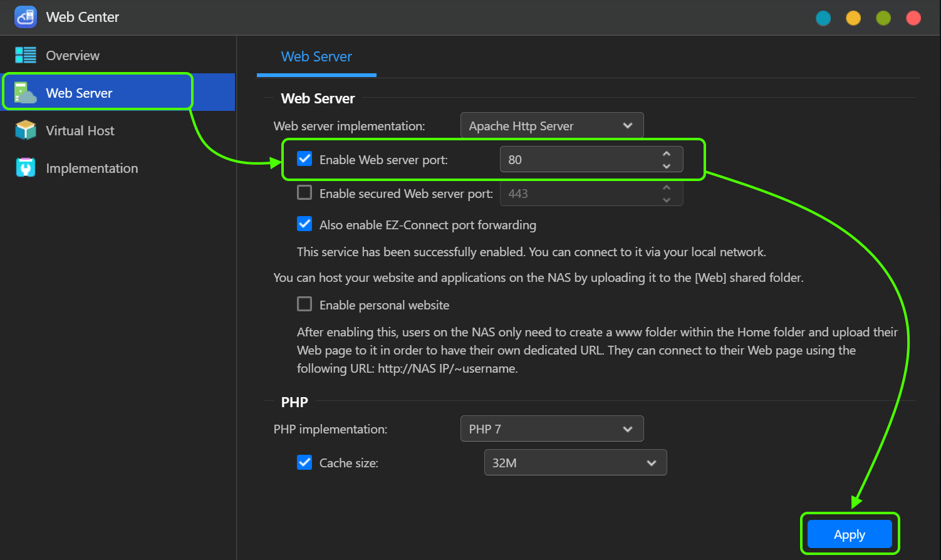Enable secured Web server port checkbox
941x560 pixels.
pos(304,192)
